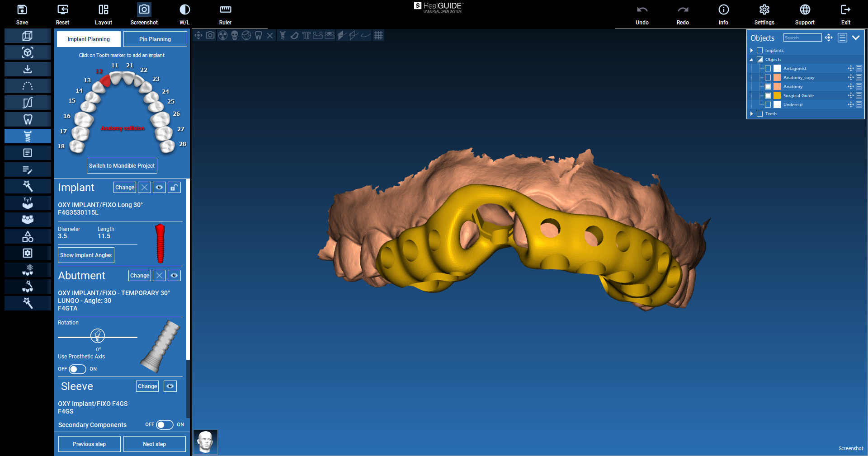This screenshot has width=868, height=456.
Task: Click the Undo icon
Action: (x=642, y=9)
